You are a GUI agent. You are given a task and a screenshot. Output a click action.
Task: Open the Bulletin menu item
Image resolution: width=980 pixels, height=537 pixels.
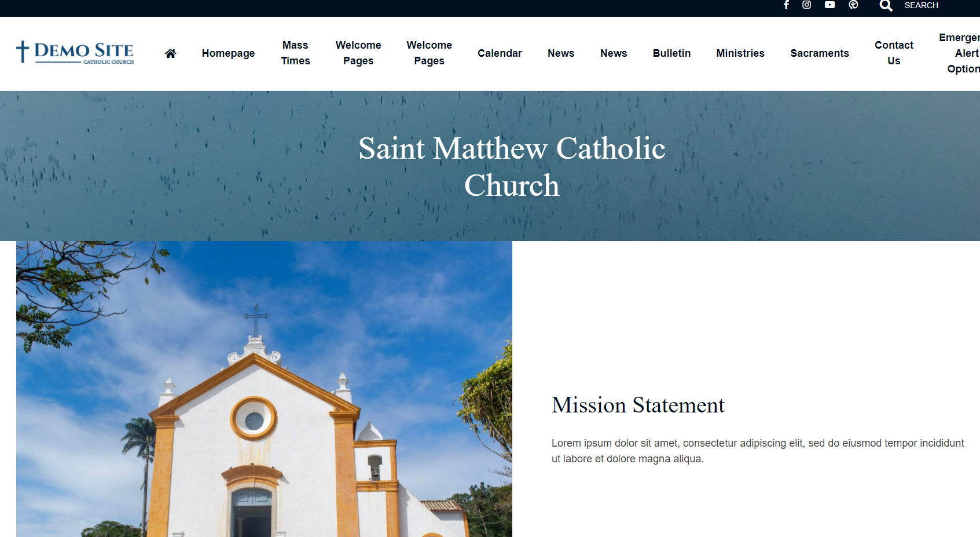click(671, 53)
